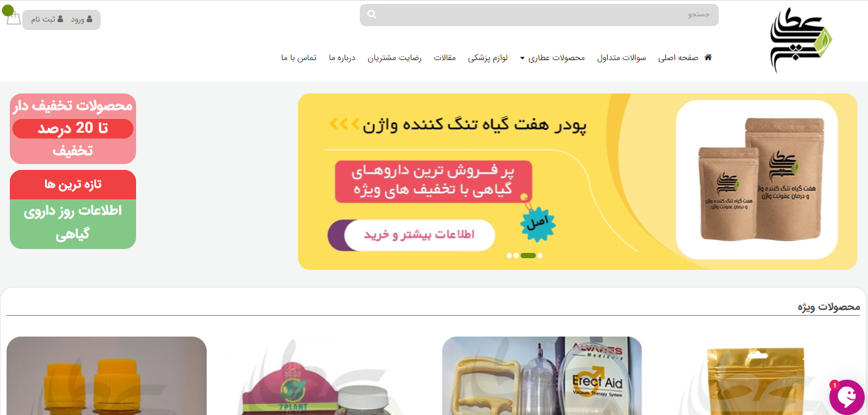Open the Erect Aid product thumbnail
The height and width of the screenshot is (415, 868).
pos(542,376)
